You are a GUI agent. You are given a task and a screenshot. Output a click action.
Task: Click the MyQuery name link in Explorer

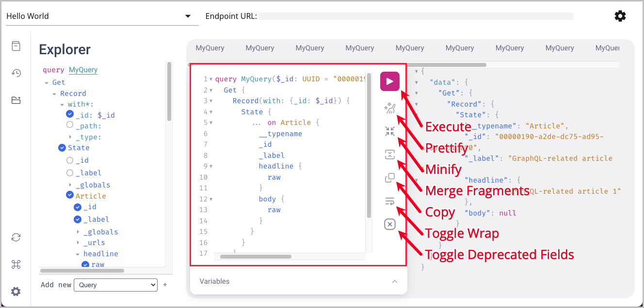[83, 70]
